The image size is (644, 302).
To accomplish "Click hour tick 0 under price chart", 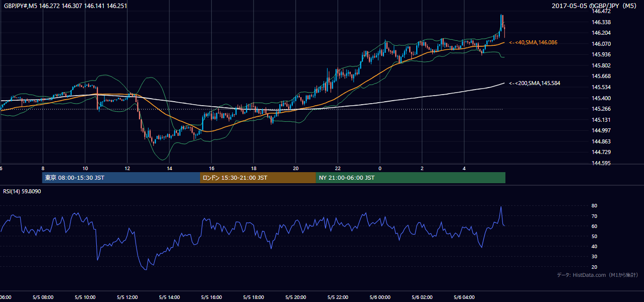I will pos(380,168).
